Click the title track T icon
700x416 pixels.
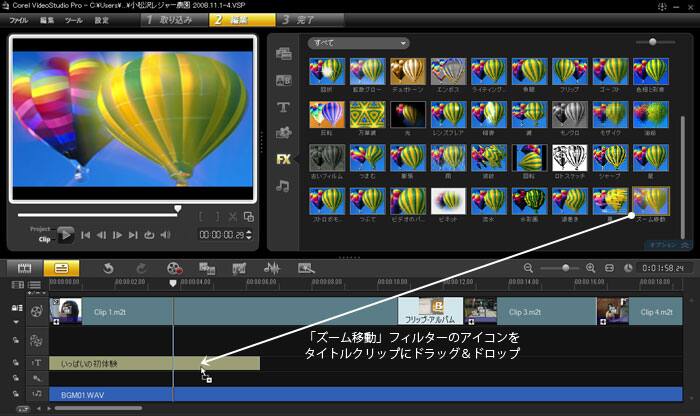pyautogui.click(x=36, y=363)
